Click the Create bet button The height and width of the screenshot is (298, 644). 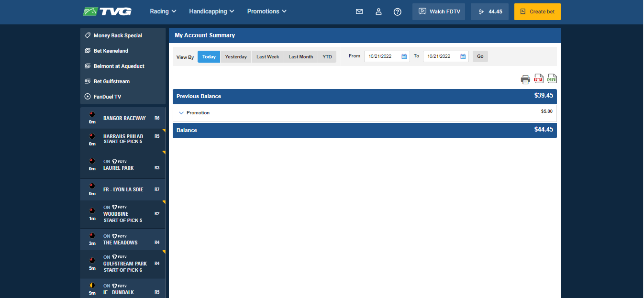[x=537, y=11]
